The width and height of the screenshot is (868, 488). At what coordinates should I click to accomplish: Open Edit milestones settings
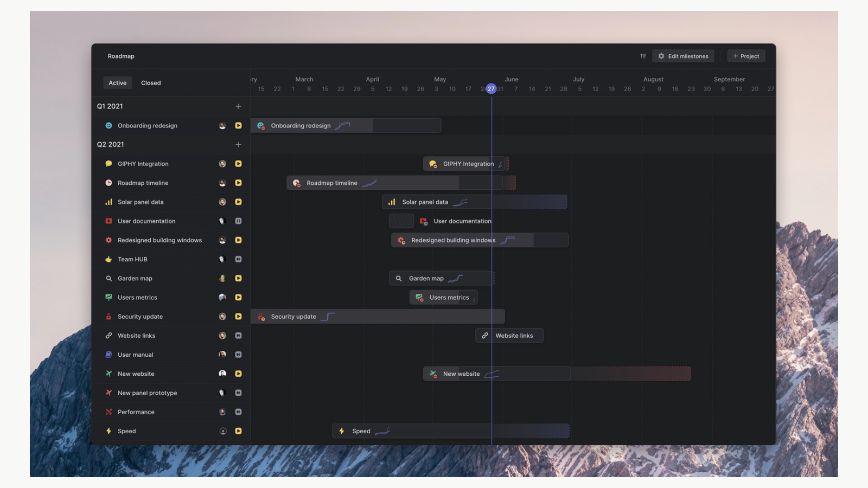pyautogui.click(x=683, y=56)
